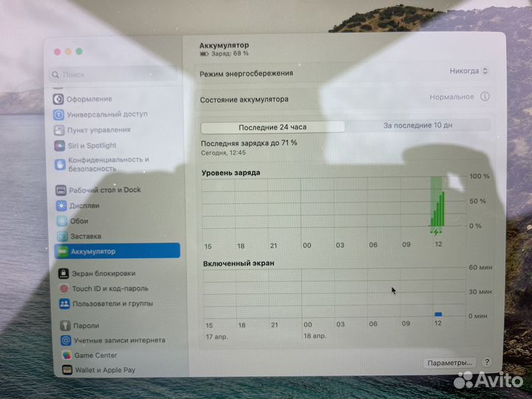Click the Заряд: 68 % header text
The width and height of the screenshot is (532, 399).
(x=230, y=54)
